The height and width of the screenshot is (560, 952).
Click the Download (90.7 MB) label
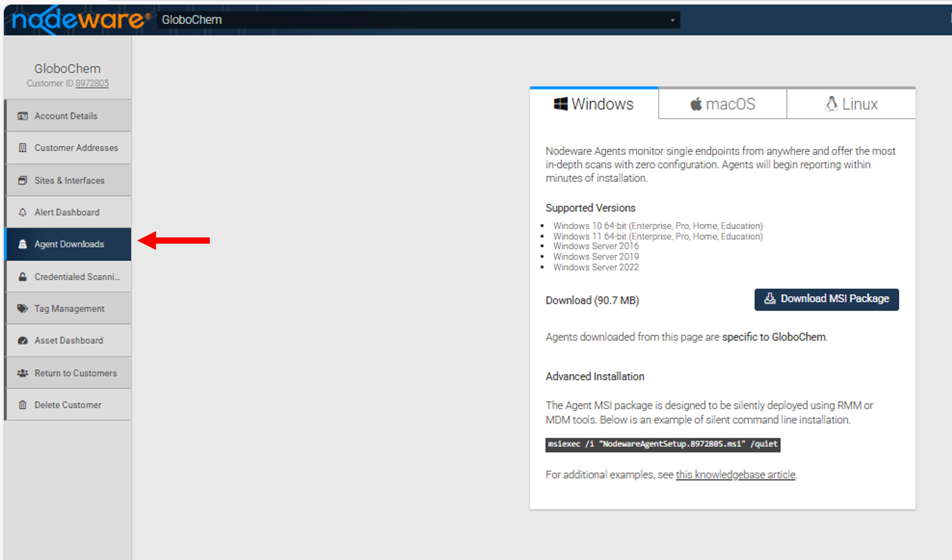[592, 300]
